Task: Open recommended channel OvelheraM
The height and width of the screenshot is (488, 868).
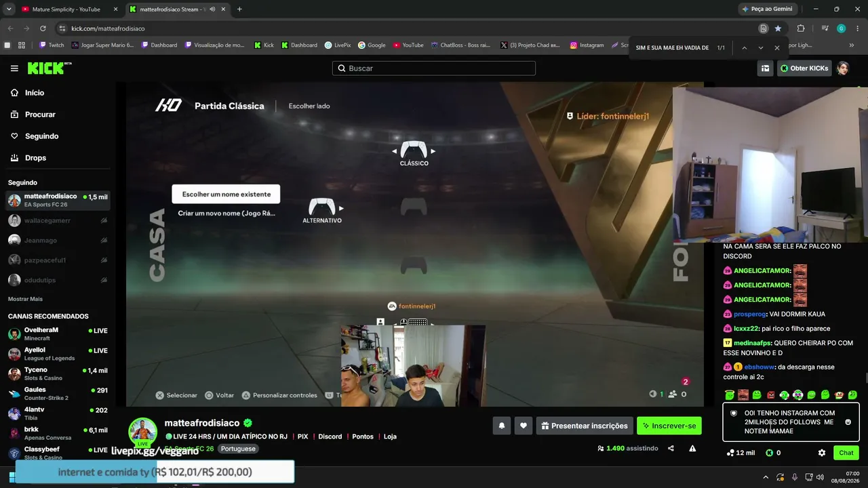Action: 58,333
